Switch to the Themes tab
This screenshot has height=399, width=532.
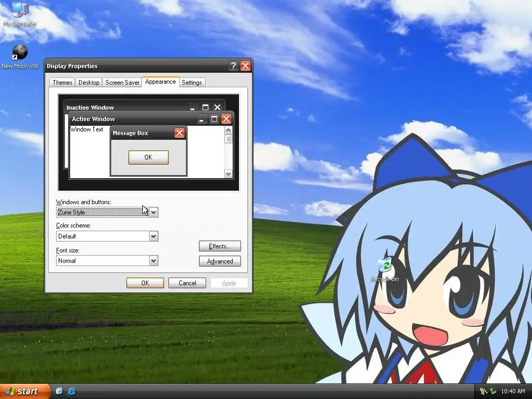pyautogui.click(x=62, y=83)
